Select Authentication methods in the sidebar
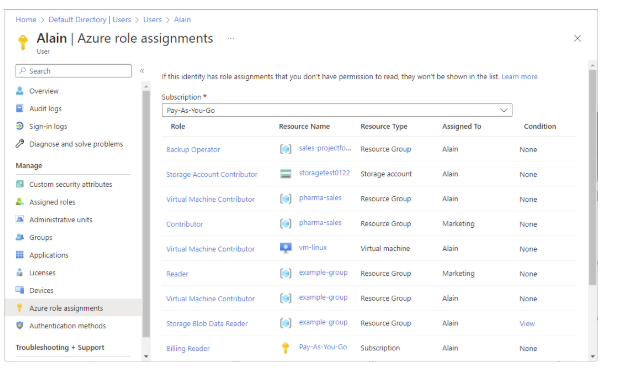Image resolution: width=622 pixels, height=379 pixels. coord(67,326)
